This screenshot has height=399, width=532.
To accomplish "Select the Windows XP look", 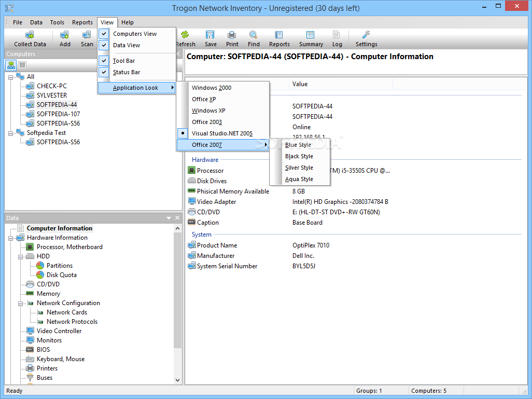I will tap(222, 111).
